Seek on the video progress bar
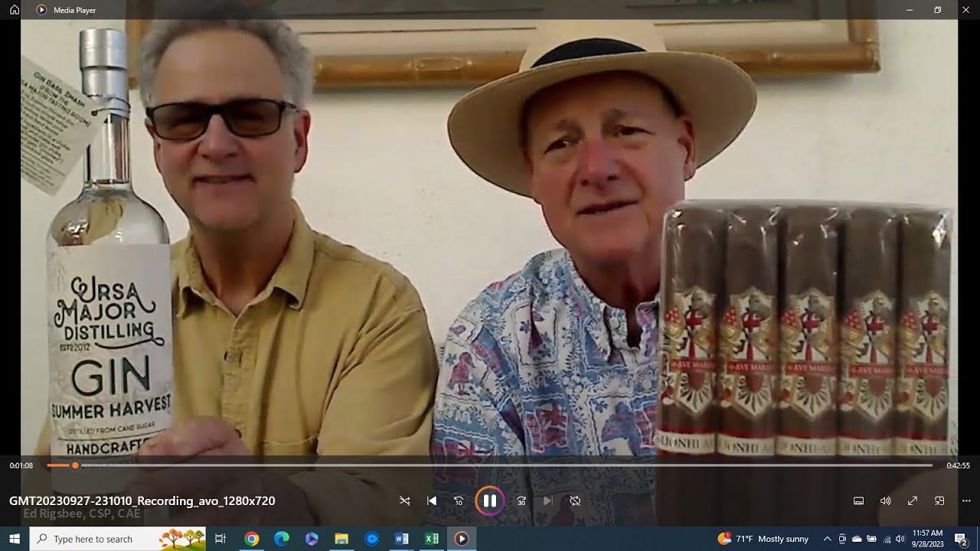The width and height of the screenshot is (980, 551). pos(490,465)
